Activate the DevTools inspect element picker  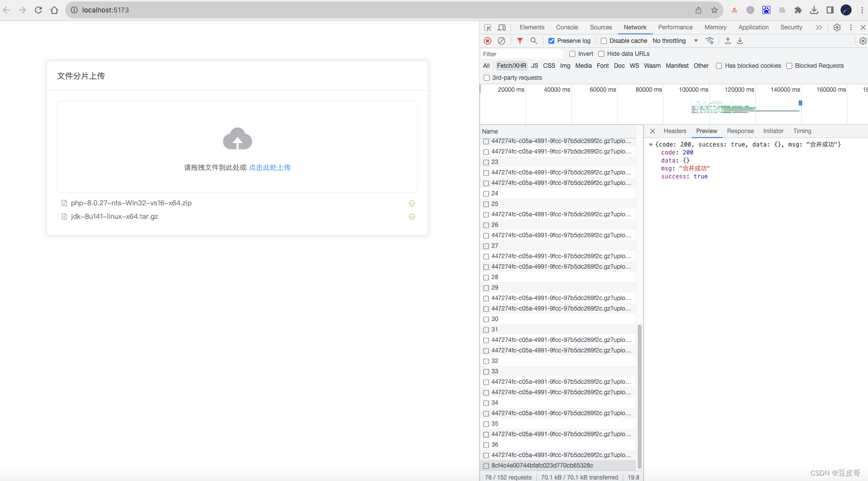click(x=488, y=27)
